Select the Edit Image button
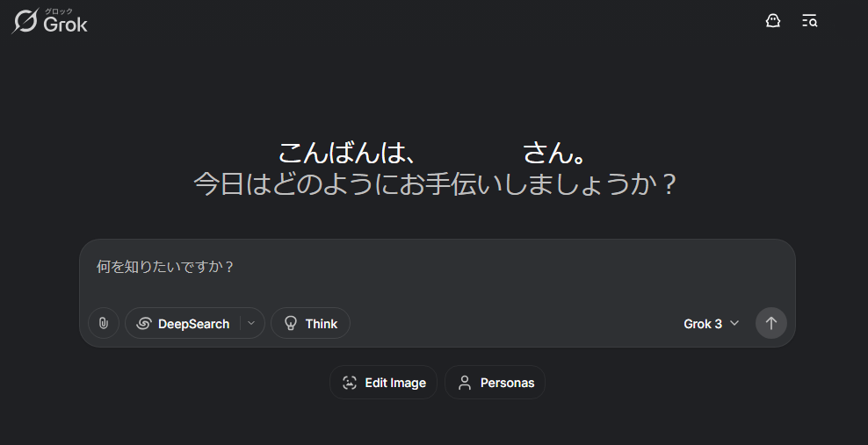This screenshot has height=445, width=868. click(x=384, y=383)
